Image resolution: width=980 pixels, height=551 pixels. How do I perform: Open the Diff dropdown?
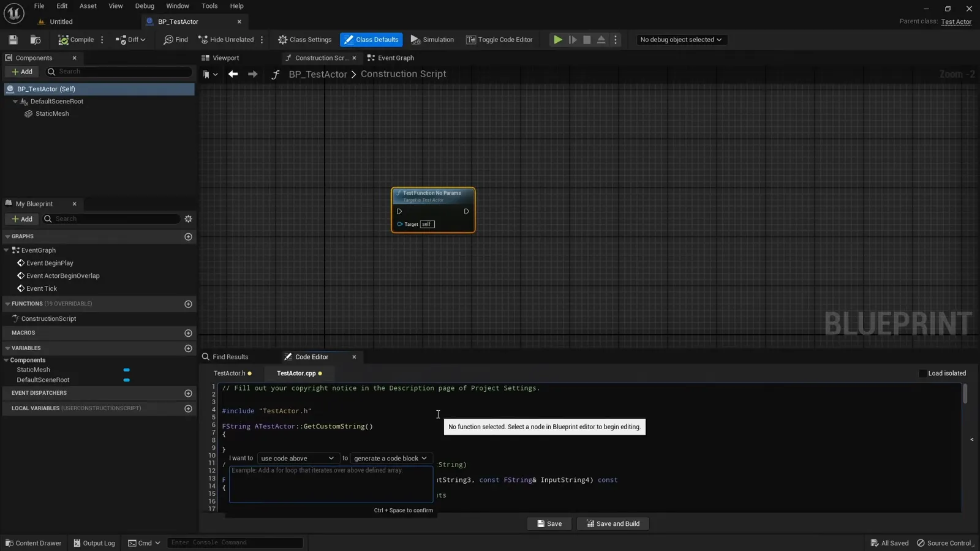130,40
